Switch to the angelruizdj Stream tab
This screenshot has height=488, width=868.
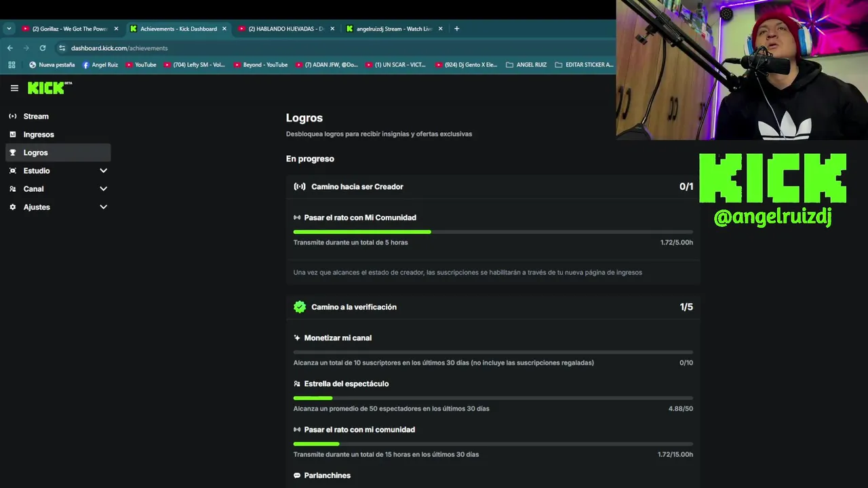[x=394, y=28]
